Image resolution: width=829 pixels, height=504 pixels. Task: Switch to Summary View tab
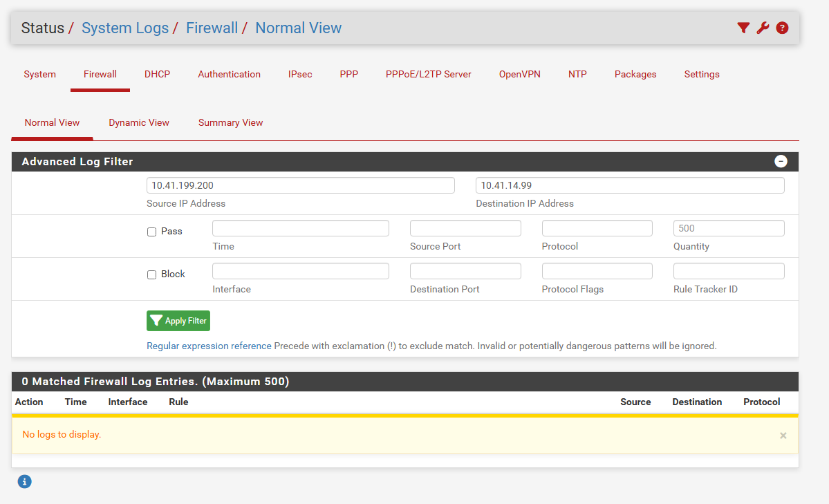(x=230, y=122)
